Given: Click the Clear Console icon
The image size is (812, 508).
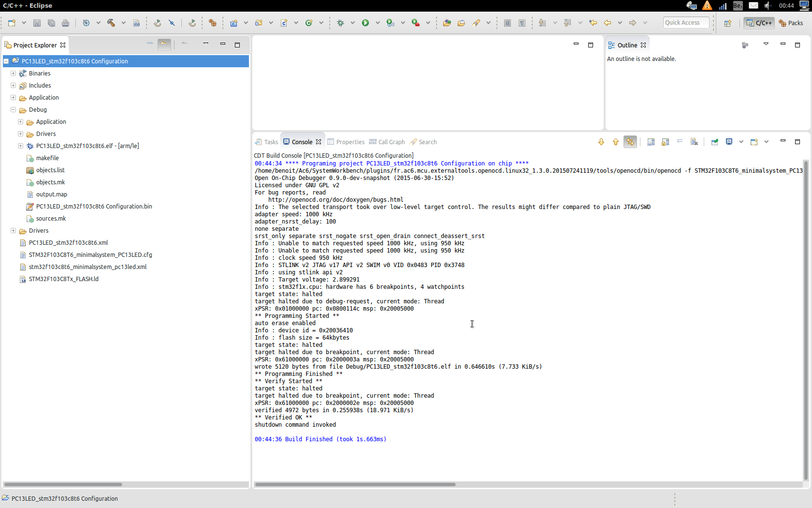Looking at the screenshot, I should pyautogui.click(x=694, y=142).
